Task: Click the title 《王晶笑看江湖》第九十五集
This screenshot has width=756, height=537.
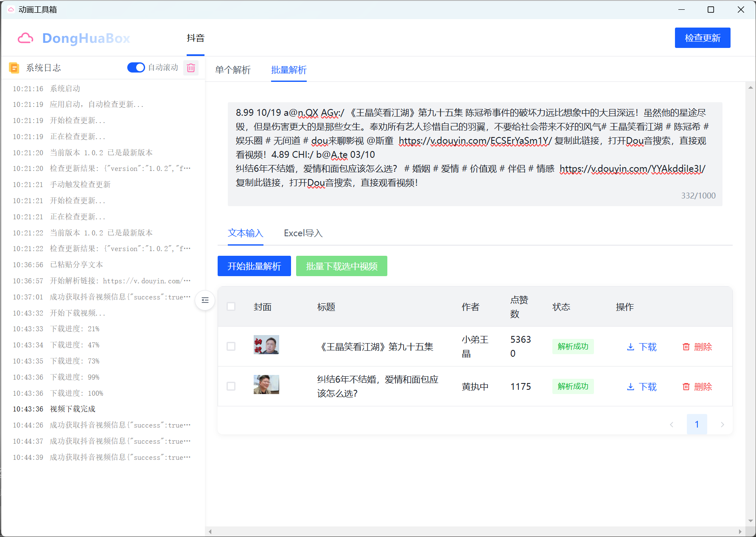Action: coord(375,347)
